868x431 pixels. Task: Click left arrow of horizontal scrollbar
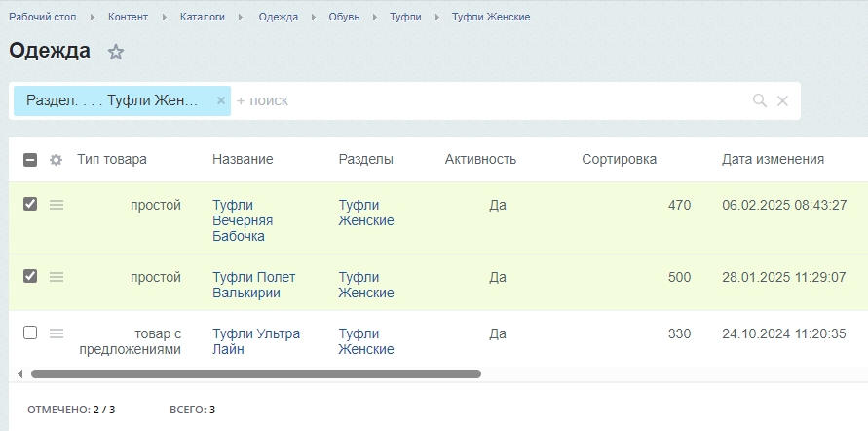tap(19, 373)
